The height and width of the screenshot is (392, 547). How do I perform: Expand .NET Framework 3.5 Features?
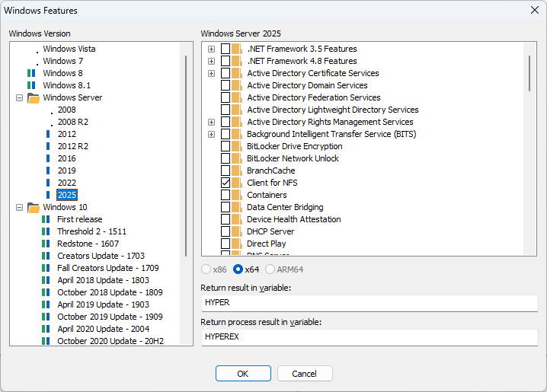point(211,49)
